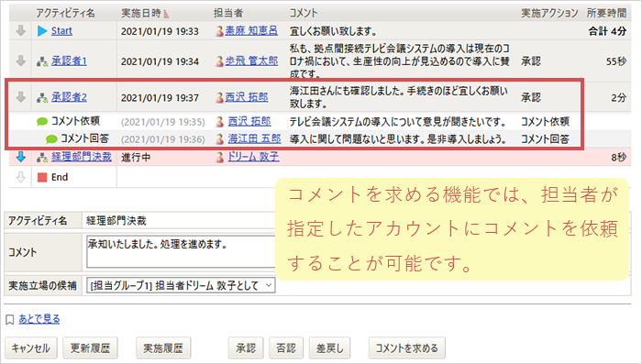Click the blue down arrow in 経理部門決裁 row
The width and height of the screenshot is (642, 364).
[x=21, y=157]
